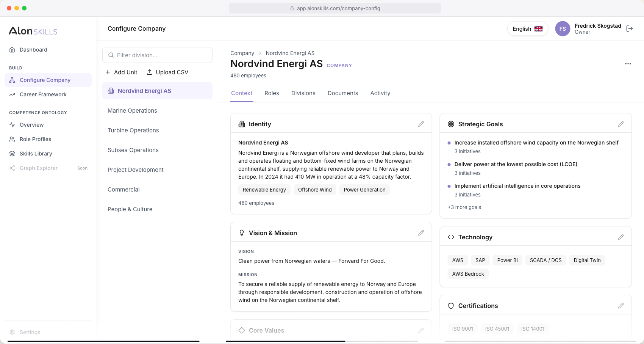
Task: Switch to the Context tab
Action: (242, 93)
